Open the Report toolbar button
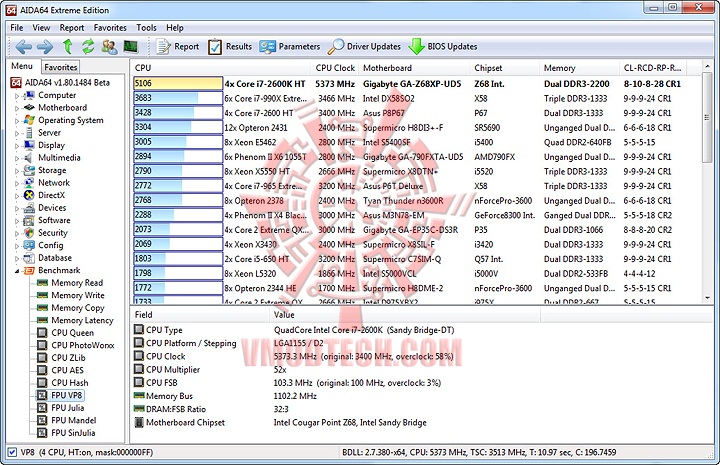Screen dimensions: 720x465 (x=178, y=46)
